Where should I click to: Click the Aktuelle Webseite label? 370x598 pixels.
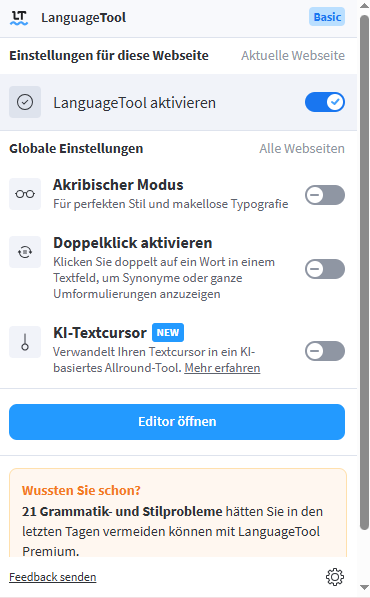pos(293,56)
